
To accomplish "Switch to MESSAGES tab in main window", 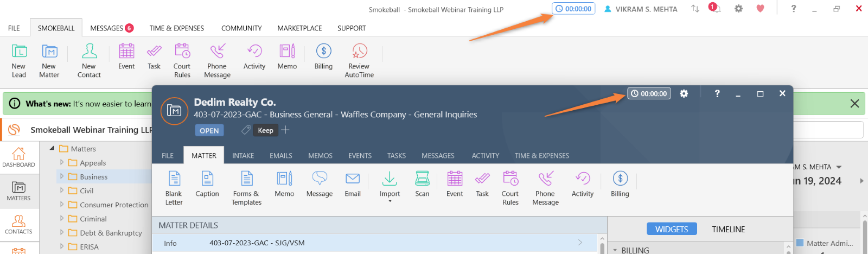I will 112,28.
